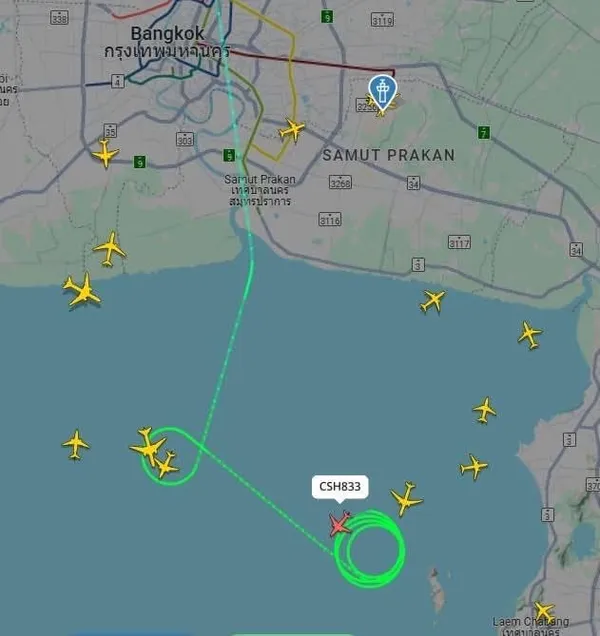Select the plane just off the coast below route 3
The image size is (600, 636).
(x=433, y=301)
